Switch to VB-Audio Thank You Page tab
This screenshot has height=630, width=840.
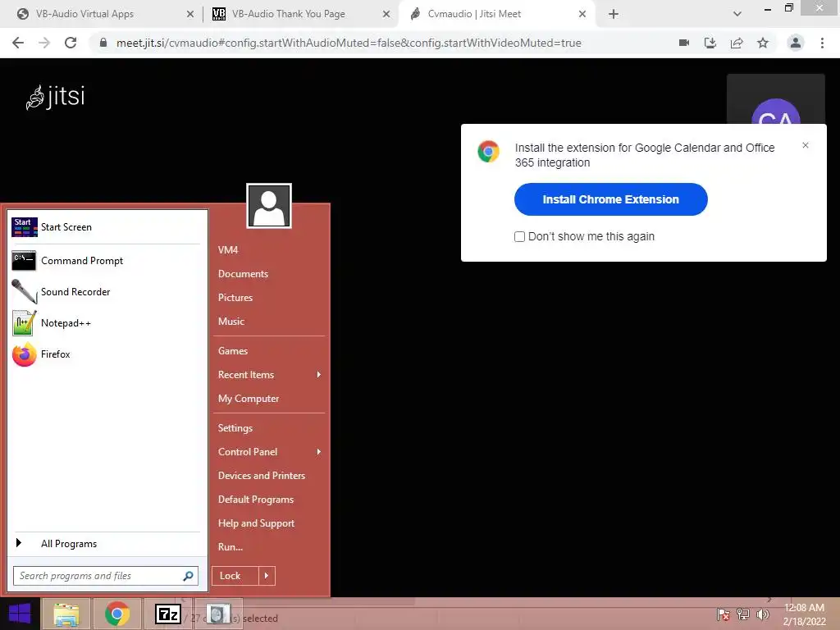[x=300, y=14]
